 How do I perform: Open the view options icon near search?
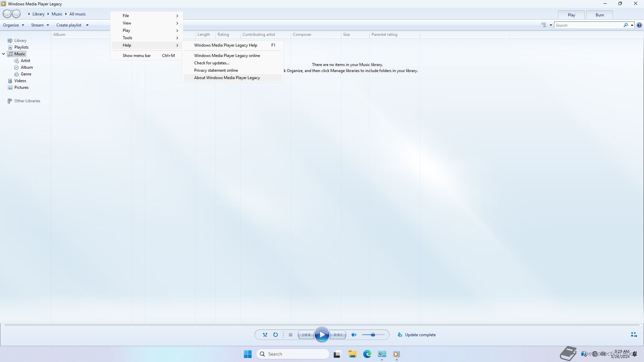click(x=543, y=25)
